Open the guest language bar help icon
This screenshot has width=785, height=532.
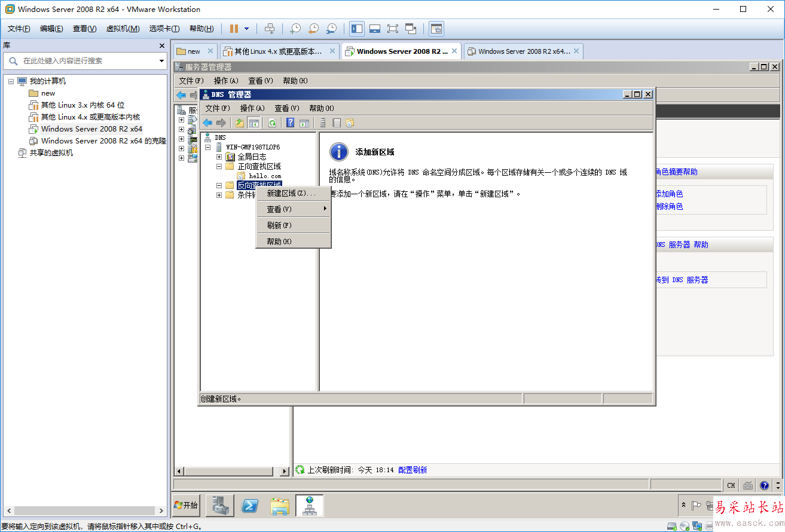[764, 485]
